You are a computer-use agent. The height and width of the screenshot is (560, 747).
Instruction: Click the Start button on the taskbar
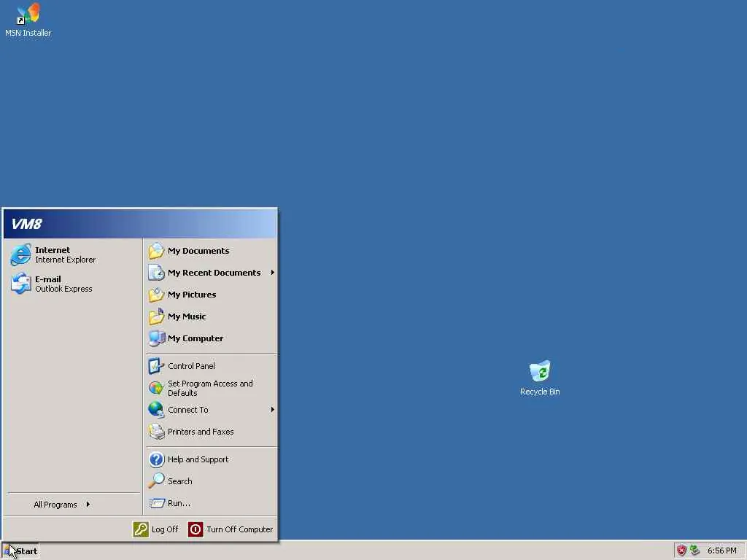click(x=20, y=551)
